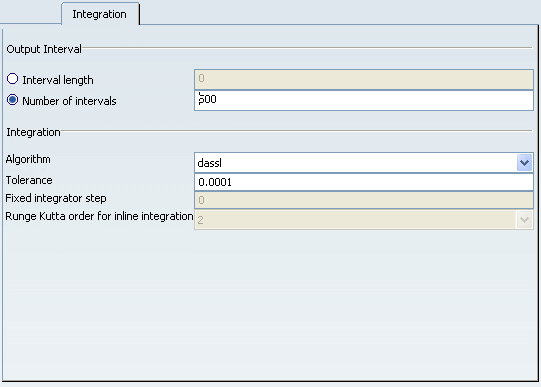Click the Integration section heading
541x387 pixels.
pyautogui.click(x=33, y=132)
